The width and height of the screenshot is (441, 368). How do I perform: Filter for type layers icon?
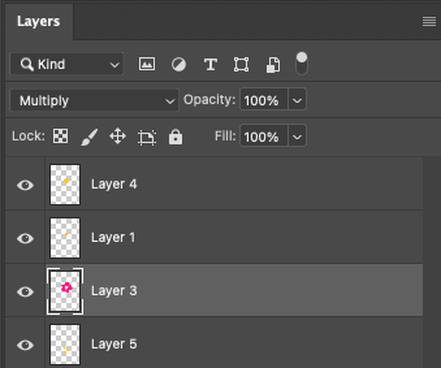click(210, 64)
